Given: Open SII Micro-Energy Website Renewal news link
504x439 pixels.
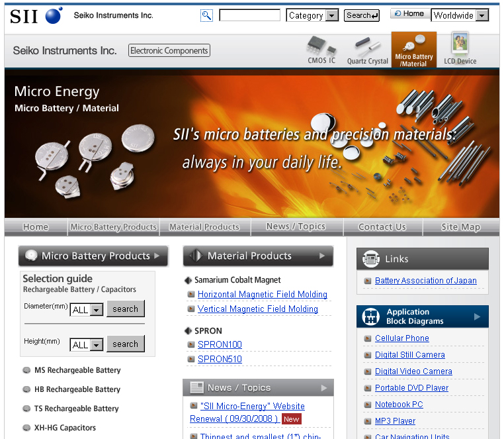Looking at the screenshot, I should [247, 413].
